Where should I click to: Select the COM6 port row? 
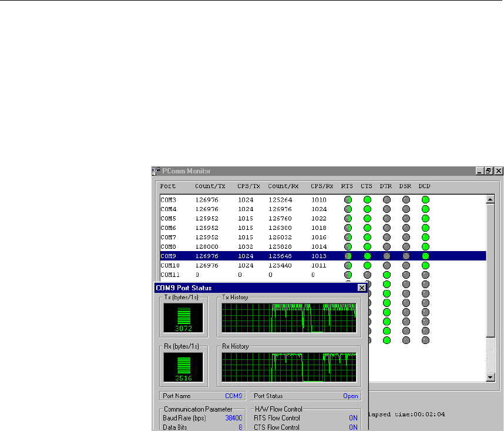[x=323, y=228]
